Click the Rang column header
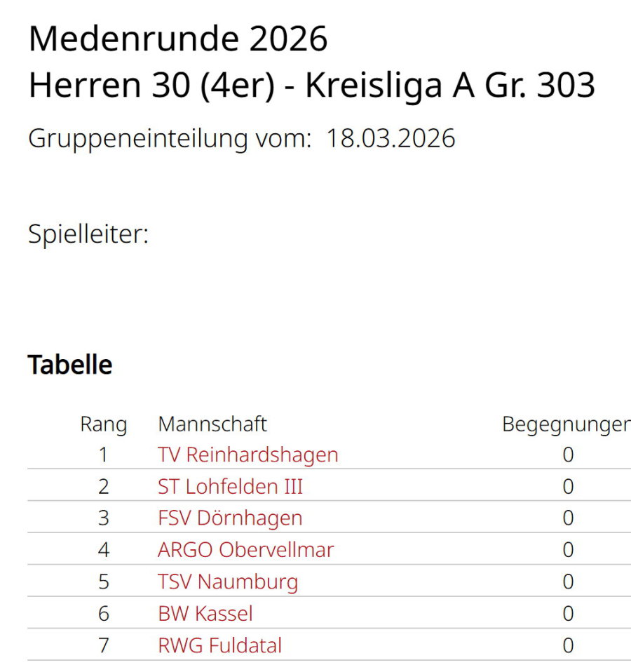Viewport: 631px width, 672px height. coord(104,424)
